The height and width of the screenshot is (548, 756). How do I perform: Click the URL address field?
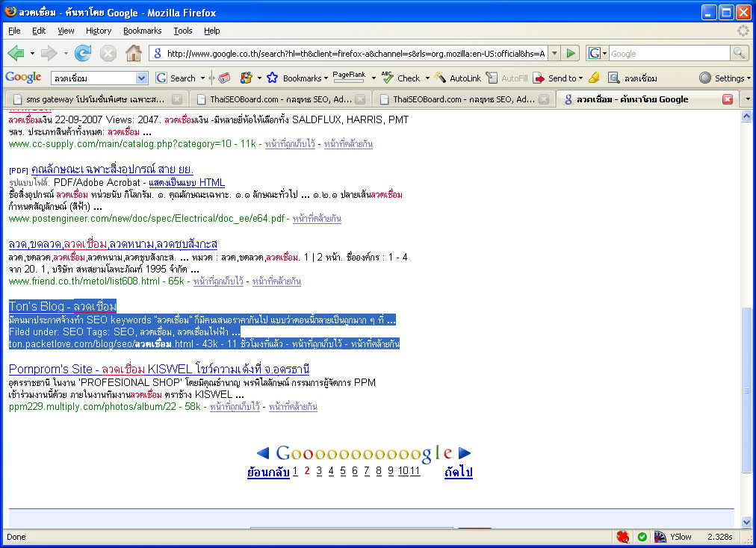point(356,54)
